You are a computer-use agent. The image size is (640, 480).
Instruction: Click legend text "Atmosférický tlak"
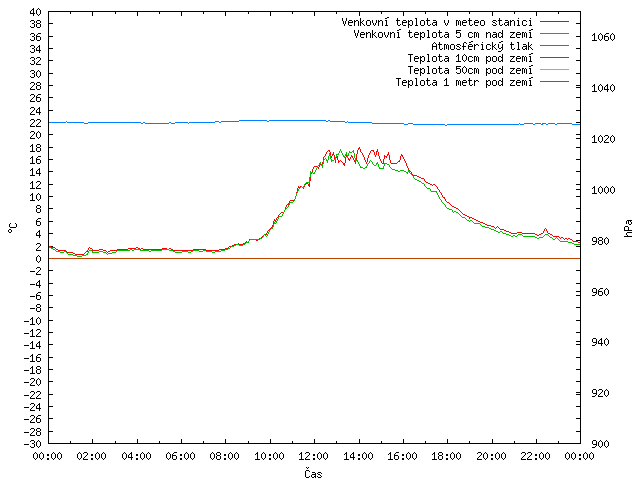pyautogui.click(x=482, y=46)
